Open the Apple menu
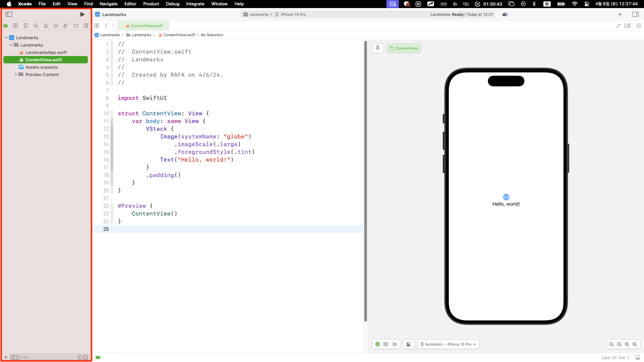 (x=9, y=4)
